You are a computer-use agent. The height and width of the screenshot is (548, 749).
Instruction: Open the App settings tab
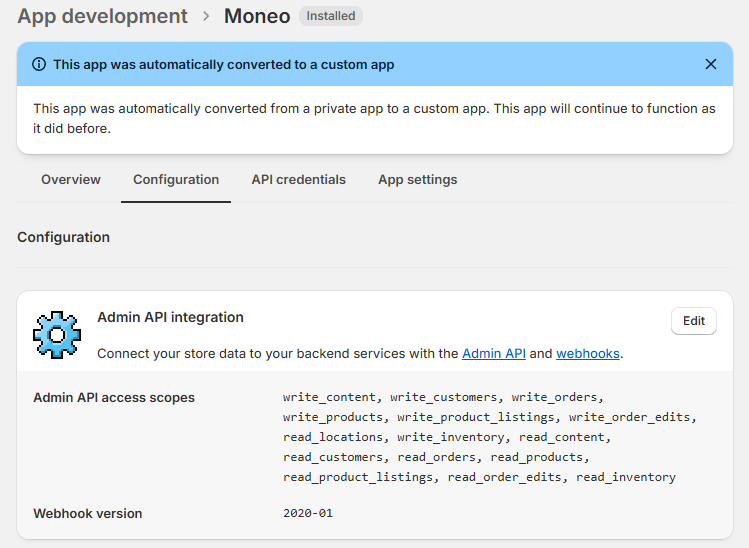(x=417, y=180)
